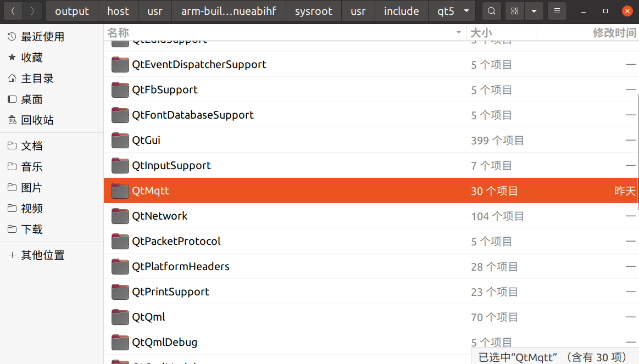Image resolution: width=639 pixels, height=364 pixels.
Task: Sort by 名称 column header
Action: point(285,32)
